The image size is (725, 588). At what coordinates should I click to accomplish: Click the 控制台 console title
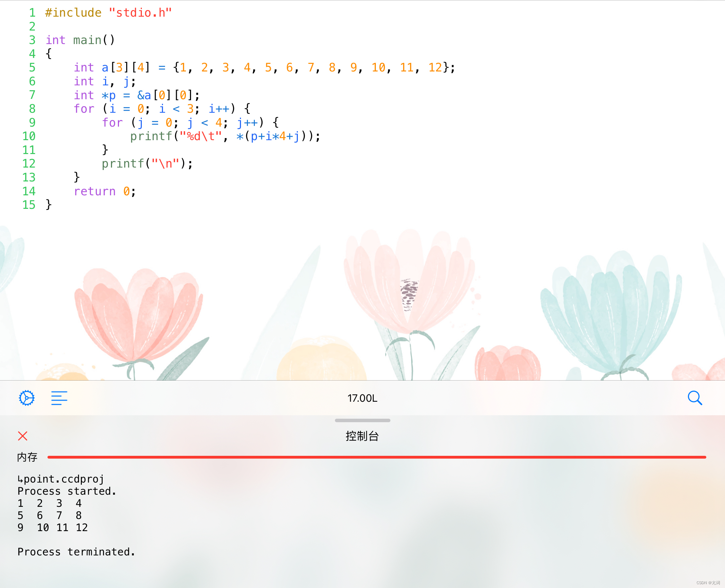362,436
